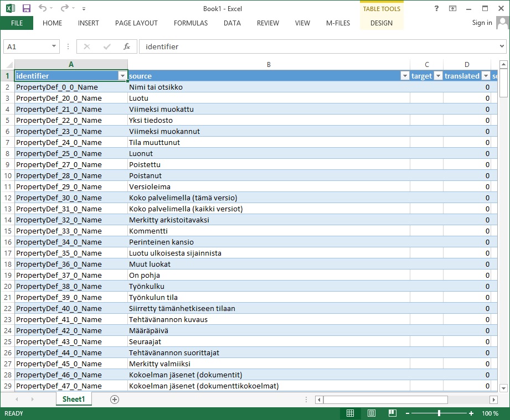Click Sign in link
Image resolution: width=510 pixels, height=420 pixels.
[x=482, y=23]
